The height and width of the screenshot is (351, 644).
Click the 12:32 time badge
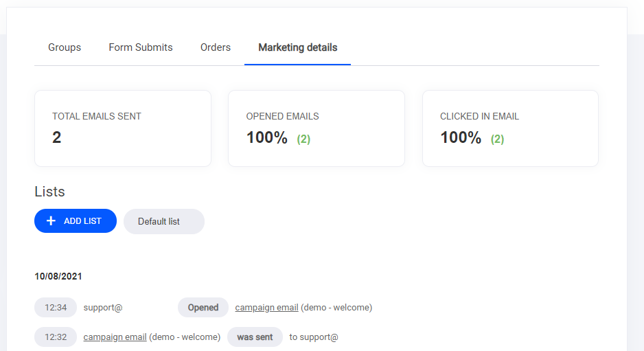(56, 337)
